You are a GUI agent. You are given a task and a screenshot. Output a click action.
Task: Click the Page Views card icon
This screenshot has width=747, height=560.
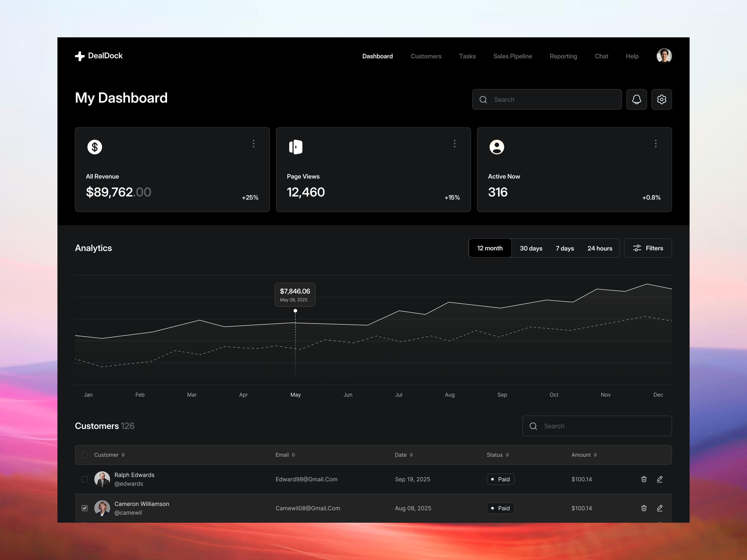296,147
